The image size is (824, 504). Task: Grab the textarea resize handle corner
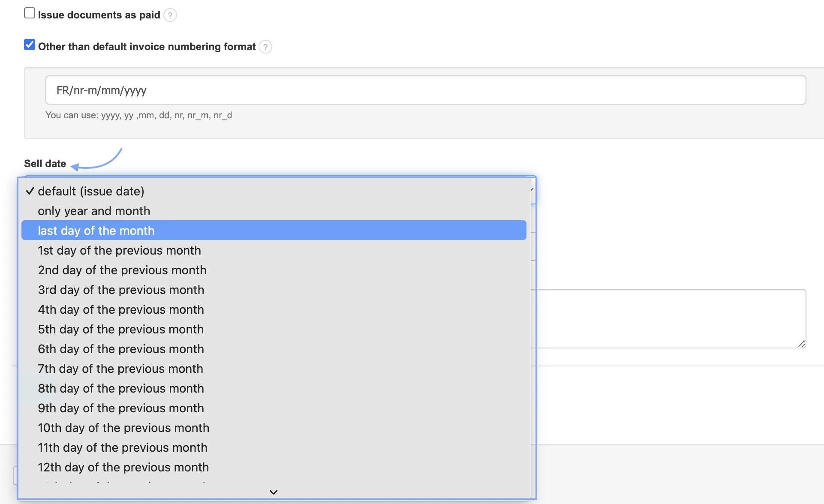[801, 344]
